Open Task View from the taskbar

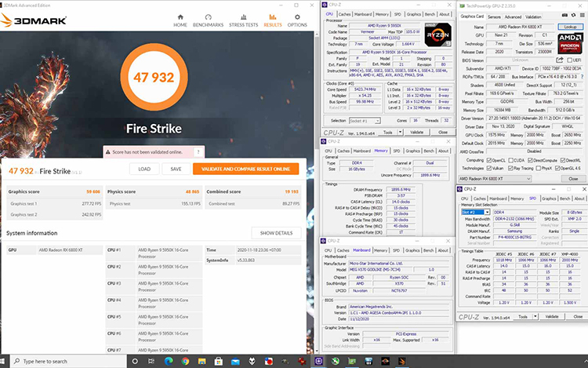point(151,361)
